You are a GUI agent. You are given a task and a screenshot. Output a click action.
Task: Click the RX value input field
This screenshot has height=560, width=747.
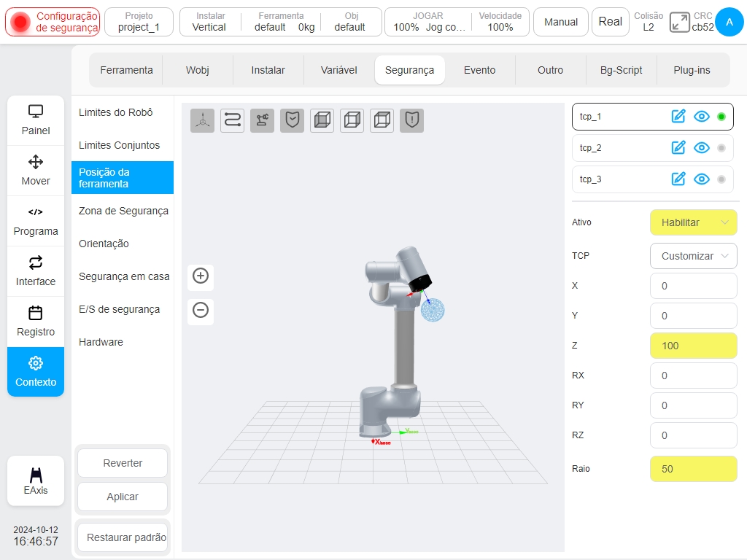pos(693,376)
